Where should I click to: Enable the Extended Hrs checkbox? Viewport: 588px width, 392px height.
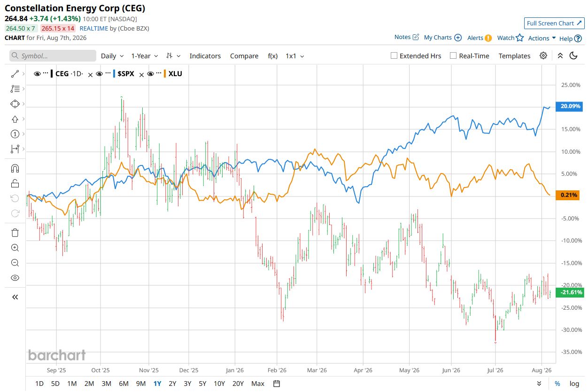[394, 55]
